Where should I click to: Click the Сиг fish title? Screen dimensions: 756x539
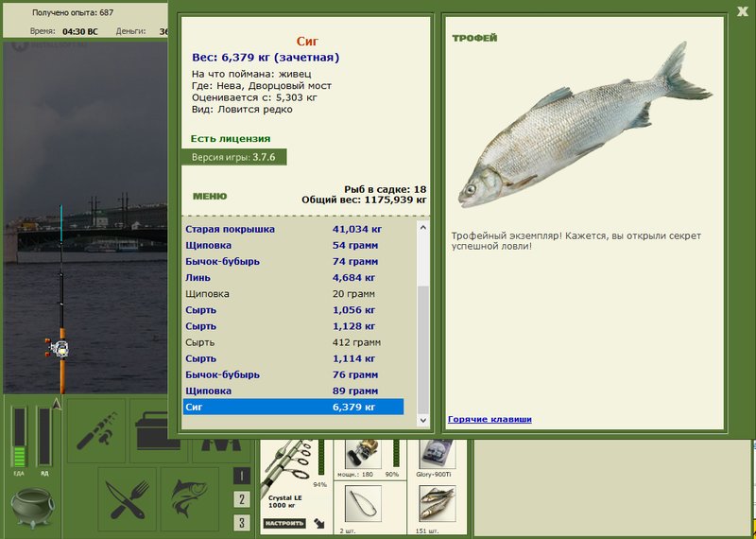click(x=307, y=42)
